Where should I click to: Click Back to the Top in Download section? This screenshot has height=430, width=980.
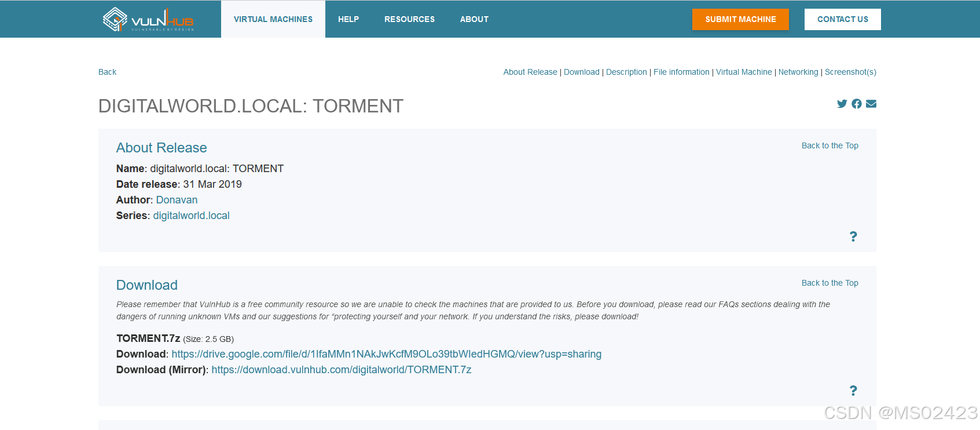(830, 283)
